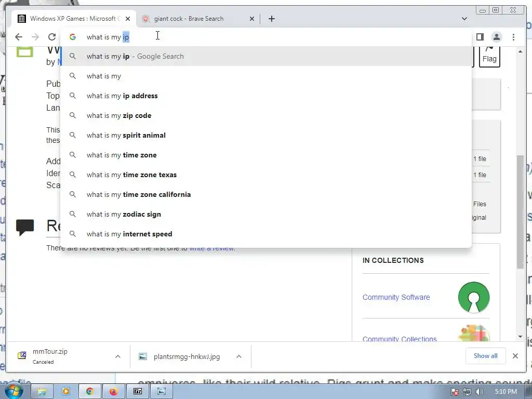Click the Flag button on the page

(x=489, y=57)
